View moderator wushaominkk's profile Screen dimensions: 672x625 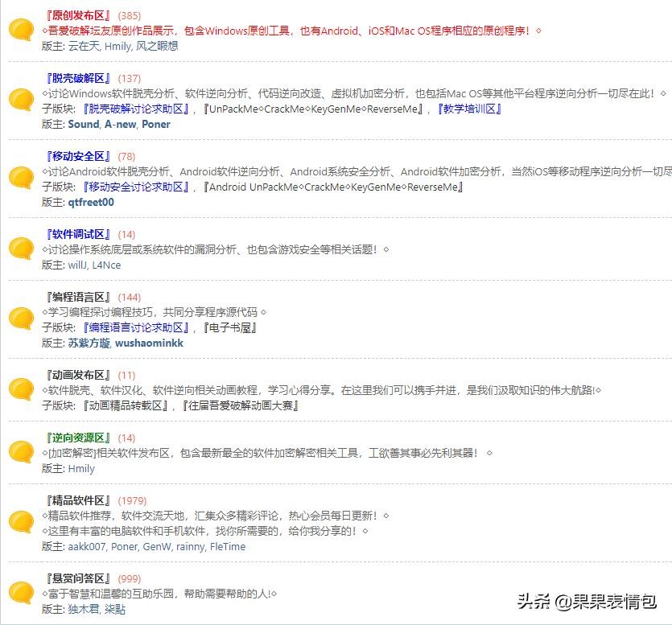(149, 343)
